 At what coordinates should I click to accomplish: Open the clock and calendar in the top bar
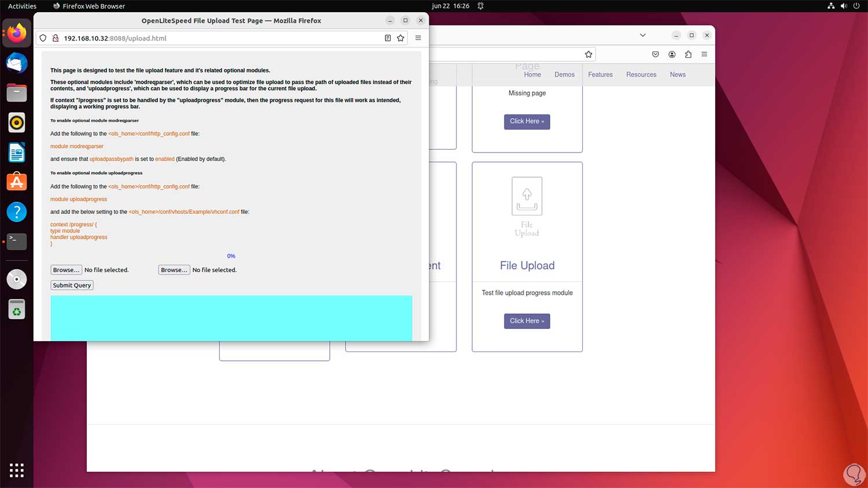point(450,6)
